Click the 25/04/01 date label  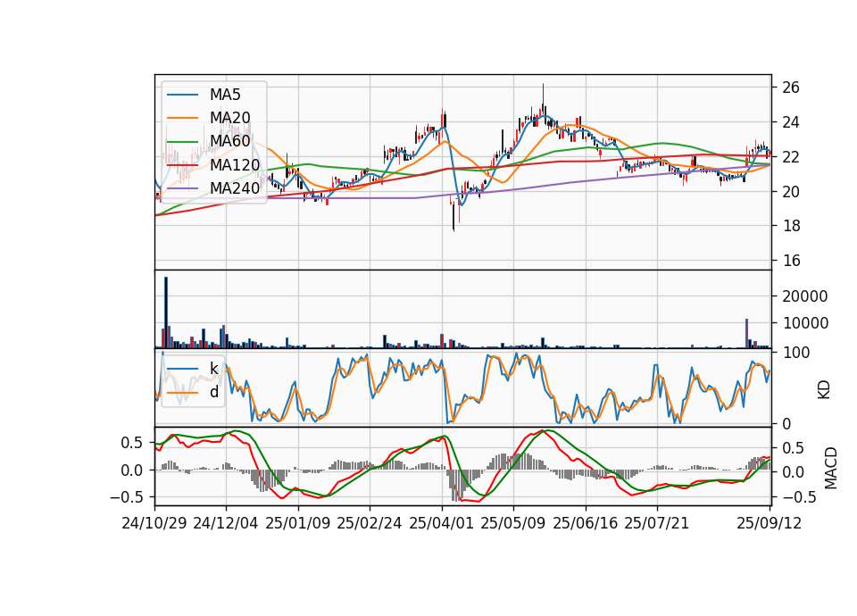click(x=442, y=523)
